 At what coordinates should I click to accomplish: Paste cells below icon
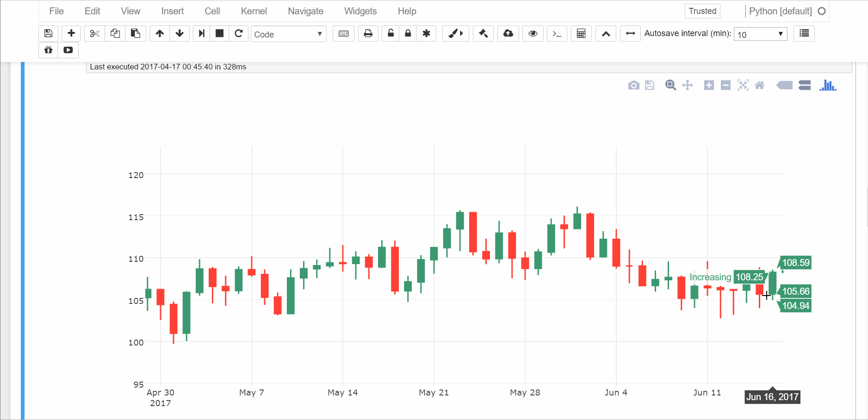pyautogui.click(x=136, y=33)
